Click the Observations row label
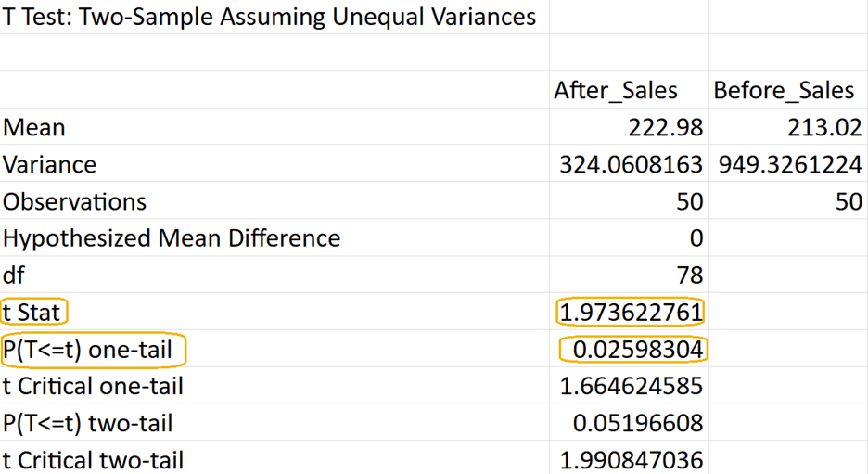Screen dimensions: 868x474 click(x=75, y=201)
